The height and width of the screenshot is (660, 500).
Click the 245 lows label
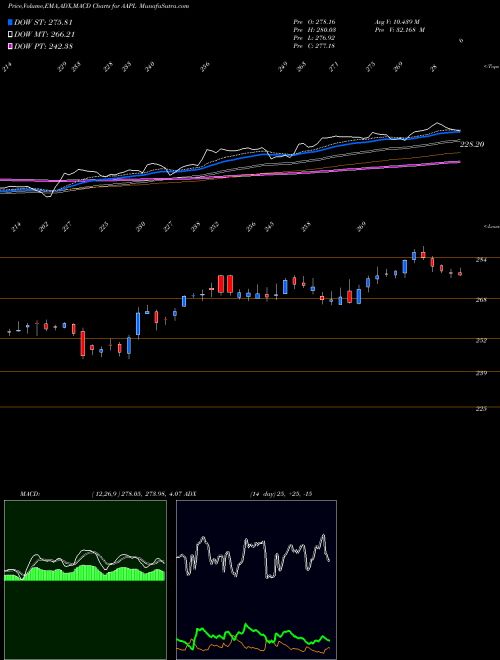tap(269, 227)
